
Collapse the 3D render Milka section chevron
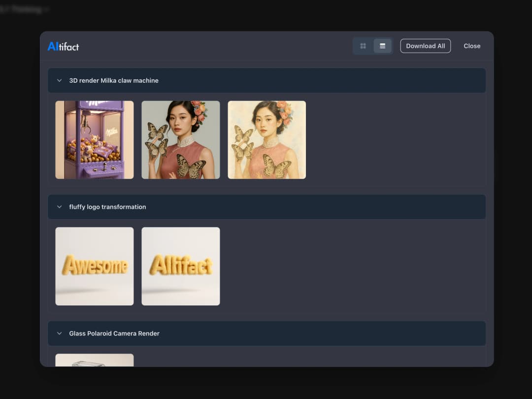(x=59, y=80)
